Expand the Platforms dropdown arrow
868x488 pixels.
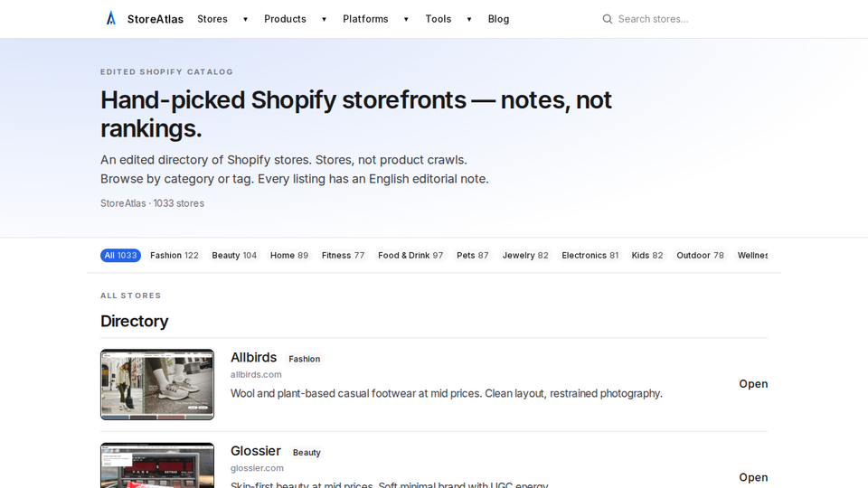tap(406, 19)
